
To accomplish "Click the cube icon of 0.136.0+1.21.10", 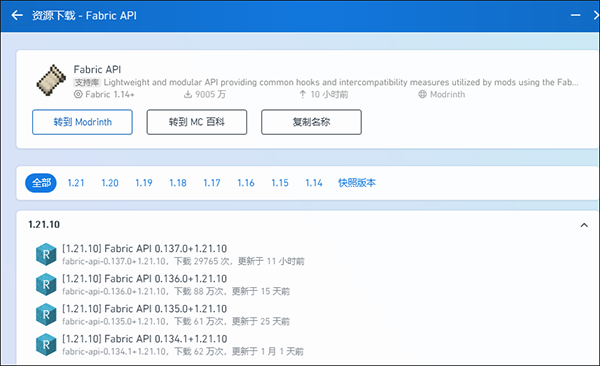I will [46, 284].
